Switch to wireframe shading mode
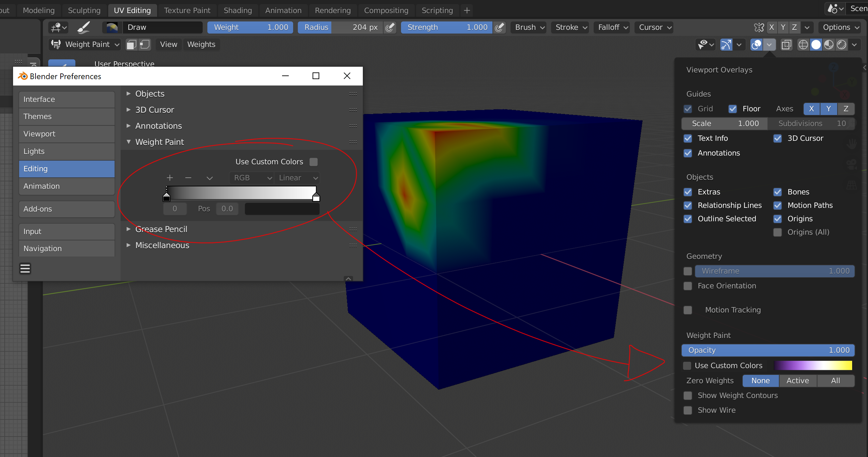Image resolution: width=868 pixels, height=457 pixels. 803,45
